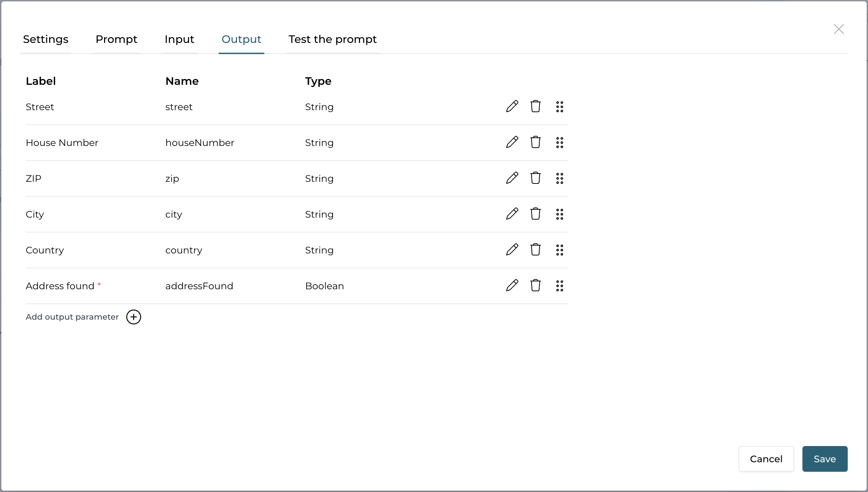
Task: Click the drag handle for Country row
Action: (x=559, y=250)
